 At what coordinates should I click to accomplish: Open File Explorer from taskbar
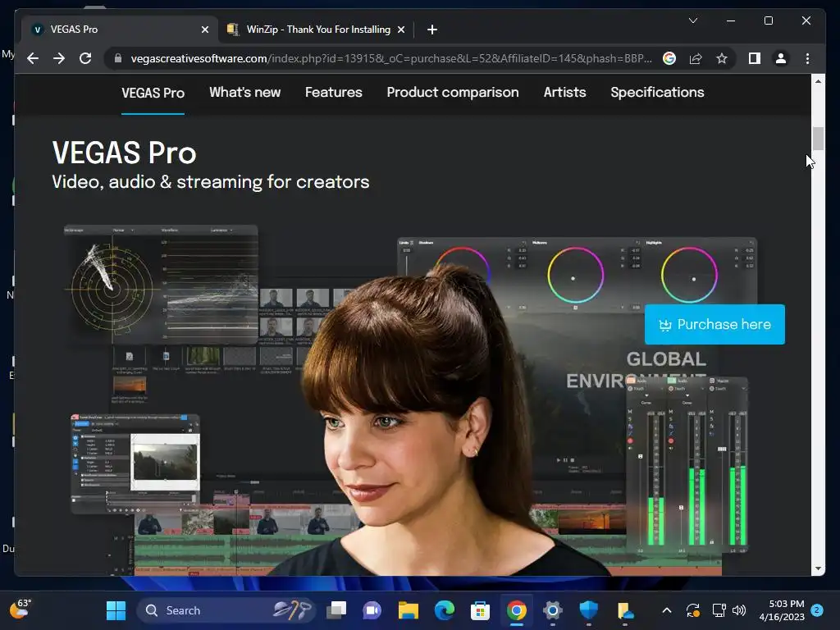(x=409, y=610)
